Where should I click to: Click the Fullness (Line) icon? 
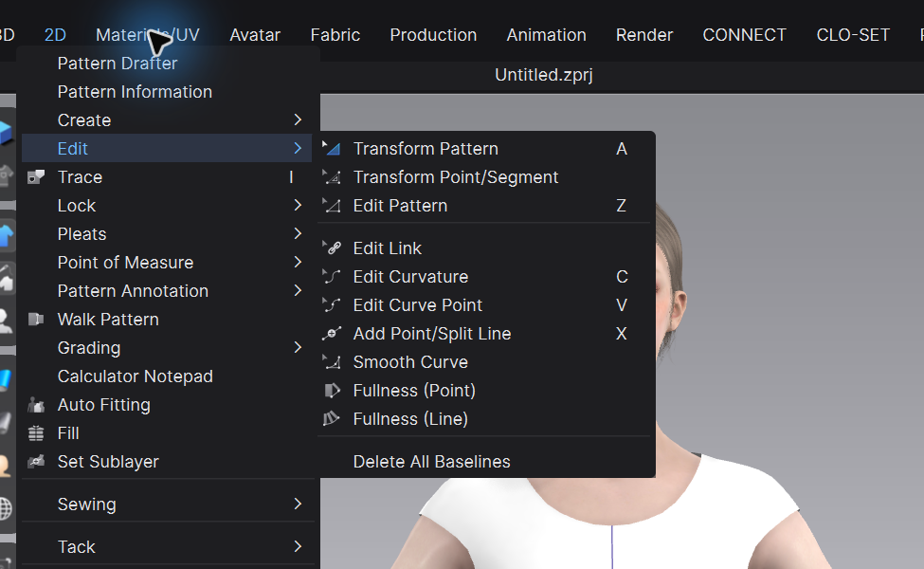click(332, 418)
